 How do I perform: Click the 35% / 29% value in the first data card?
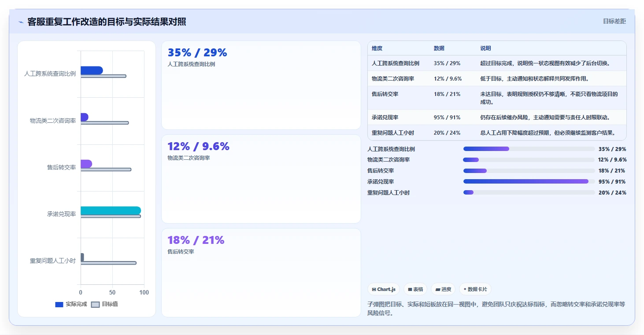click(x=197, y=53)
